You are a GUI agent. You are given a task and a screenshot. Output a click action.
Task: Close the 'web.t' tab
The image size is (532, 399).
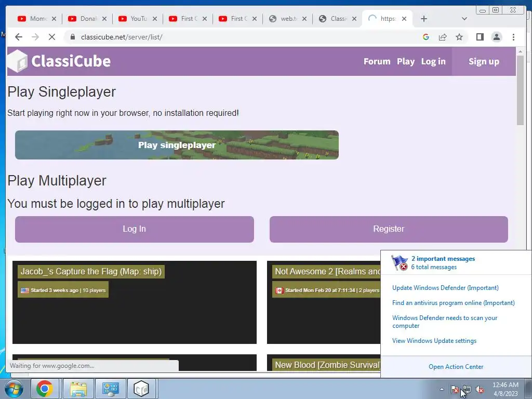pyautogui.click(x=304, y=19)
